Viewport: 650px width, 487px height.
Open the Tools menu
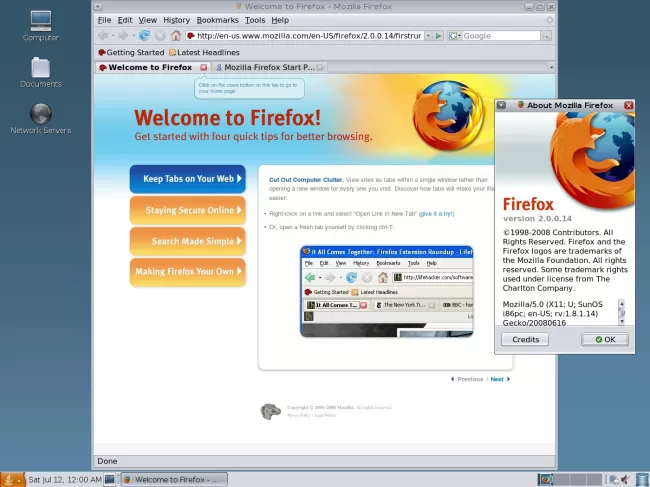pyautogui.click(x=255, y=20)
